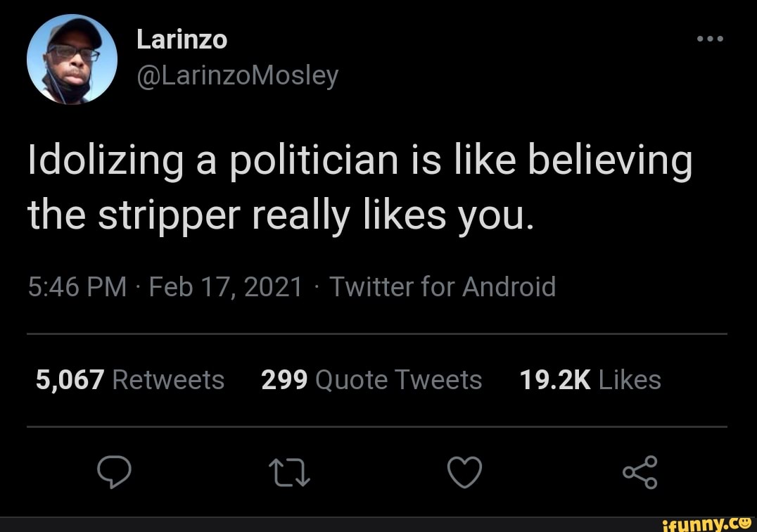Screen dimensions: 757x532
Task: Click the @LarinzoMosley handle
Action: tap(237, 74)
